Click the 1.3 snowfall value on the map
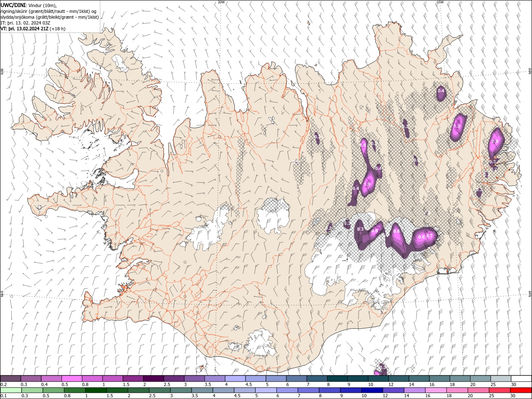 (x=457, y=126)
